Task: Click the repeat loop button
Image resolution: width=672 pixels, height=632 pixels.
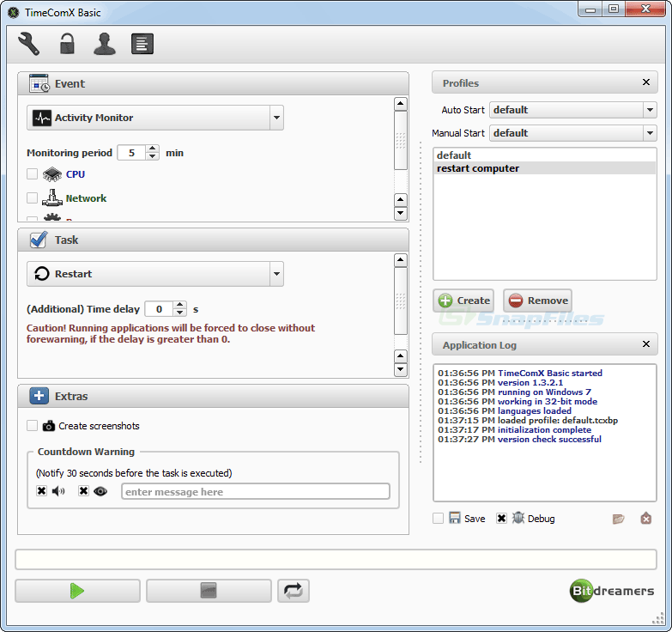Action: tap(294, 591)
